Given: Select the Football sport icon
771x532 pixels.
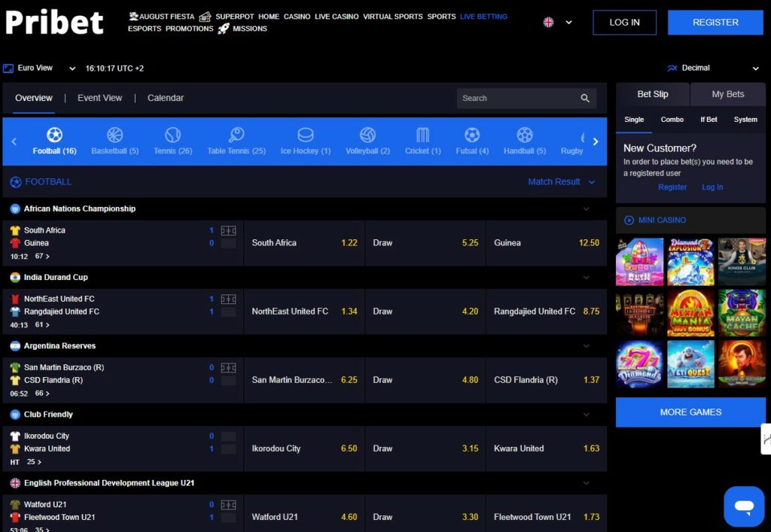Looking at the screenshot, I should click(x=54, y=135).
